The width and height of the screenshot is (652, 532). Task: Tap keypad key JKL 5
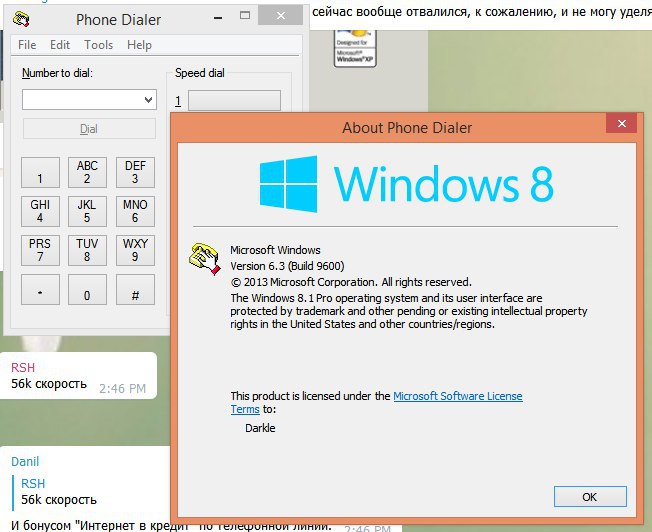click(x=87, y=211)
